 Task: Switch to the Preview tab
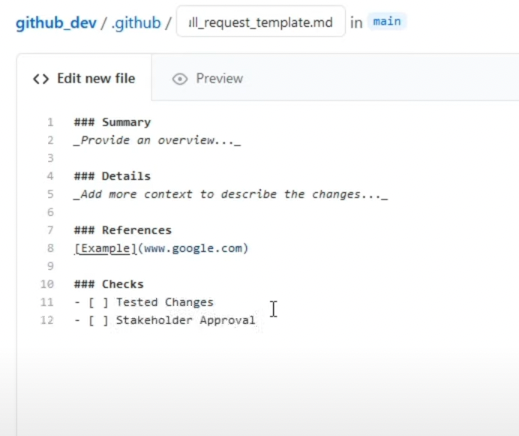coord(207,79)
